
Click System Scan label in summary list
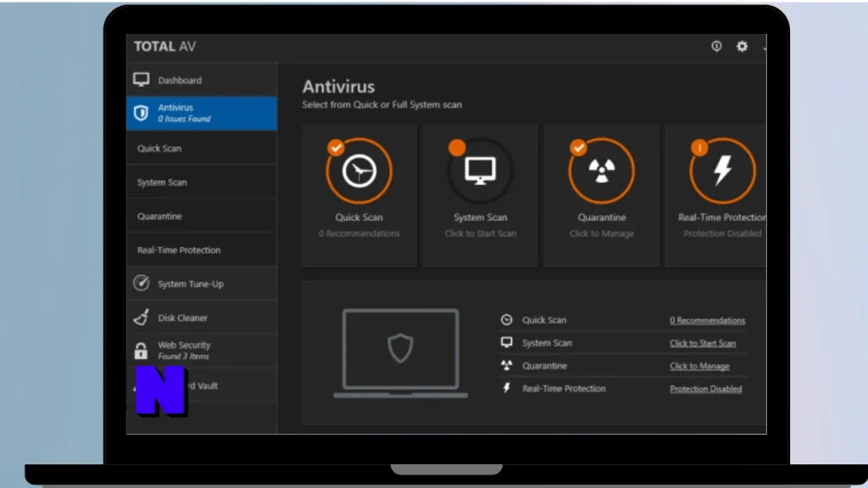[x=547, y=342]
